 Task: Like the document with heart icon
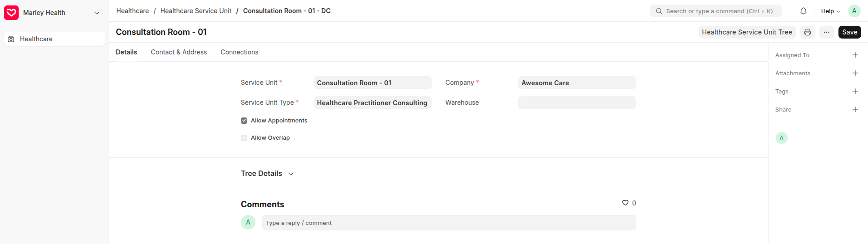point(625,203)
